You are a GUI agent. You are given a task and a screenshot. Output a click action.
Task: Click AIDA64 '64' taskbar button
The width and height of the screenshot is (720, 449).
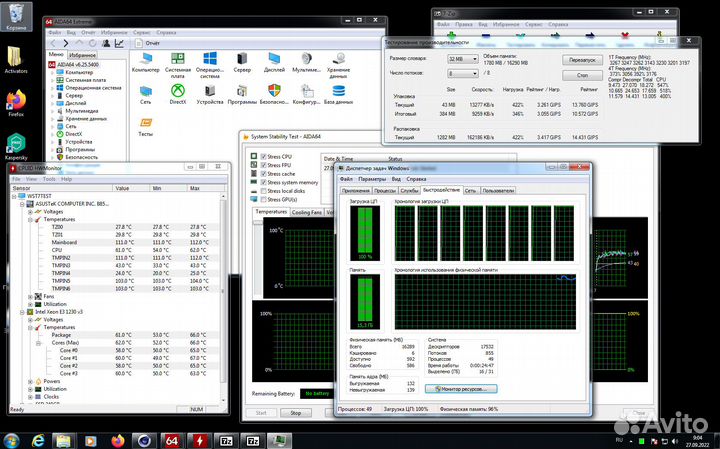click(171, 441)
